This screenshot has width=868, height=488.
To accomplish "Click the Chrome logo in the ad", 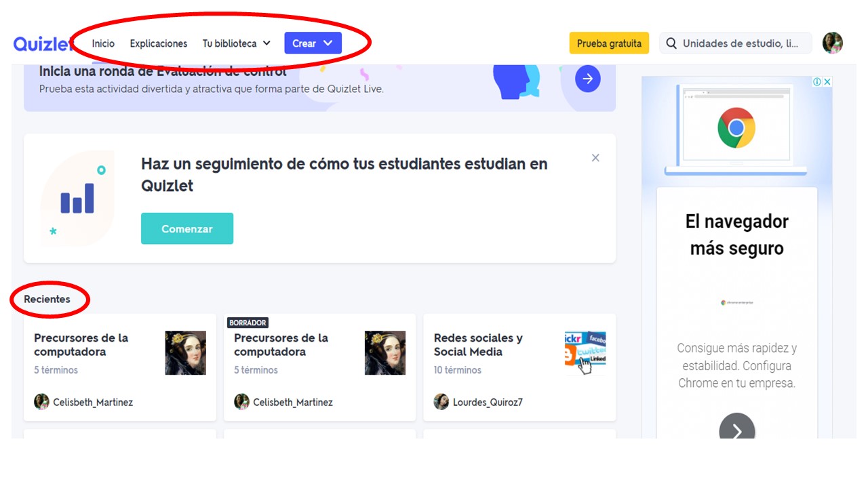I will tap(736, 127).
